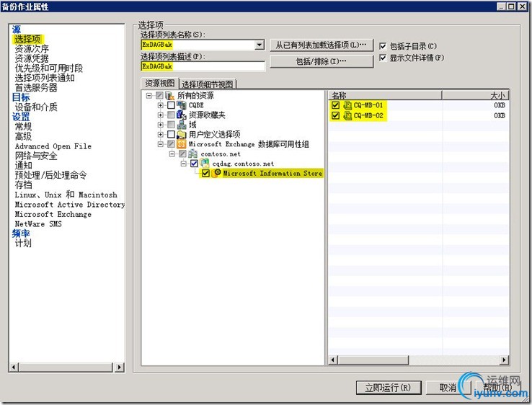532x405 pixels.
Task: Collapse Microsoft Exchange 数据库可用性组 node
Action: click(x=161, y=144)
